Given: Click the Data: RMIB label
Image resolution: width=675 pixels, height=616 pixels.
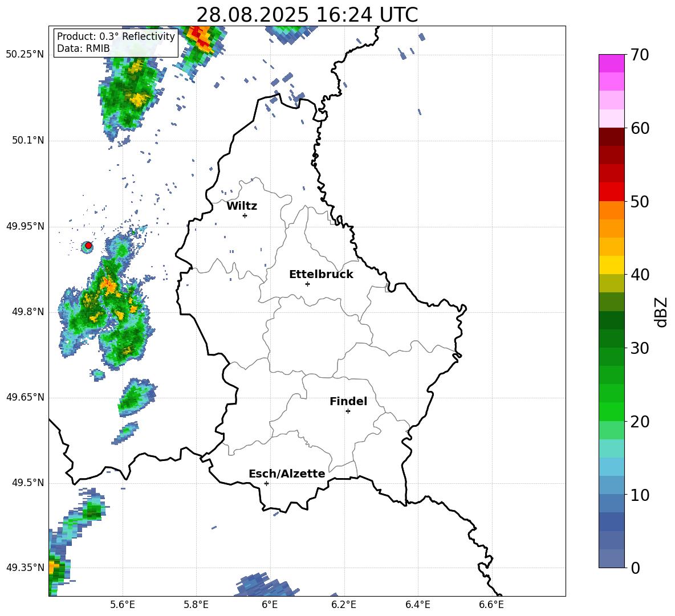Looking at the screenshot, I should pos(83,48).
